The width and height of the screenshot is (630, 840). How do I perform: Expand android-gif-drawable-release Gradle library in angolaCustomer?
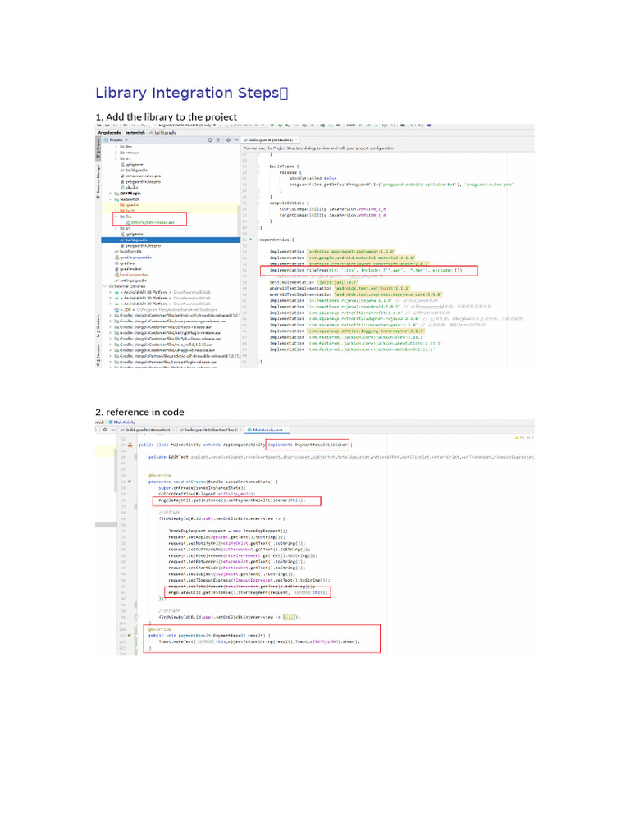(x=111, y=315)
